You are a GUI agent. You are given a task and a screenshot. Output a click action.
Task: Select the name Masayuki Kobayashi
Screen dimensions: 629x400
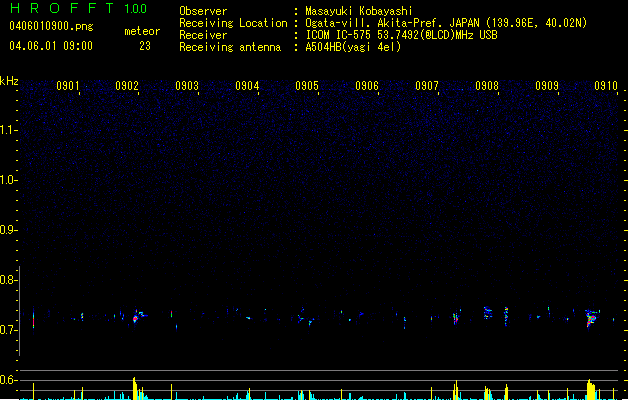coord(359,11)
